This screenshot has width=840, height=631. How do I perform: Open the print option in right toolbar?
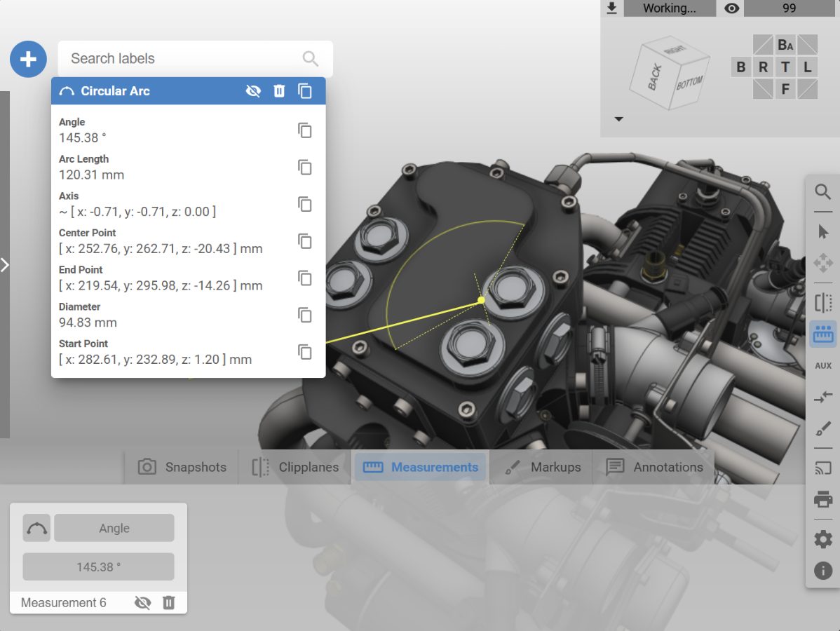[x=823, y=500]
